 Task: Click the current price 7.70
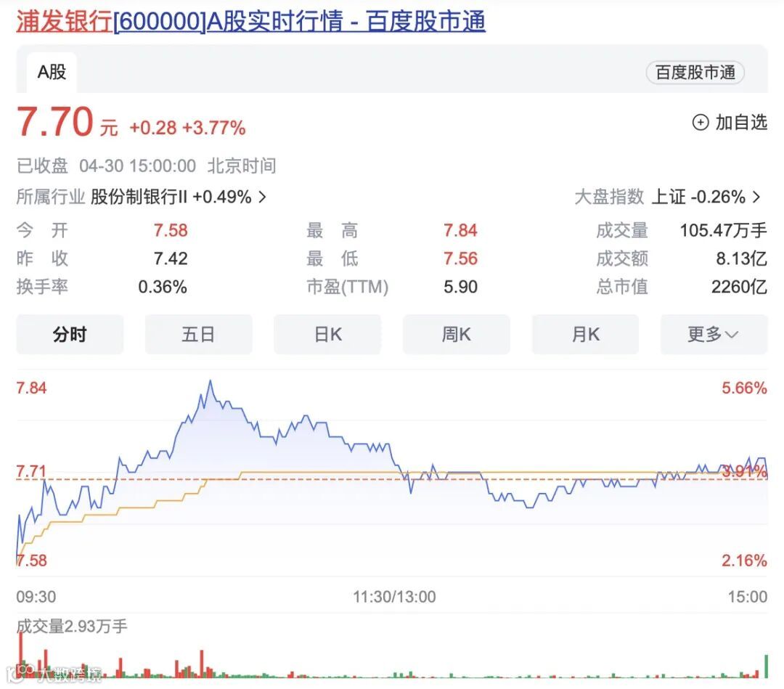pos(55,121)
